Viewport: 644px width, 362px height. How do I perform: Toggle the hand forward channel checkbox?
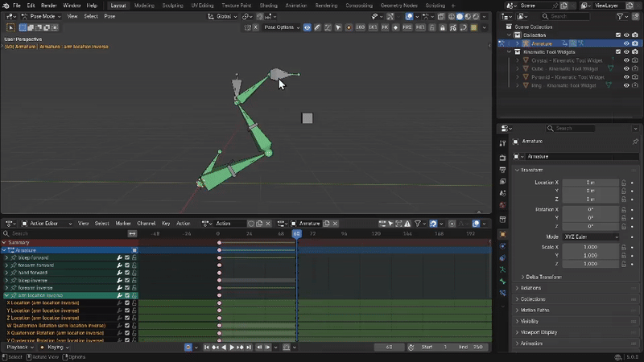coord(127,274)
